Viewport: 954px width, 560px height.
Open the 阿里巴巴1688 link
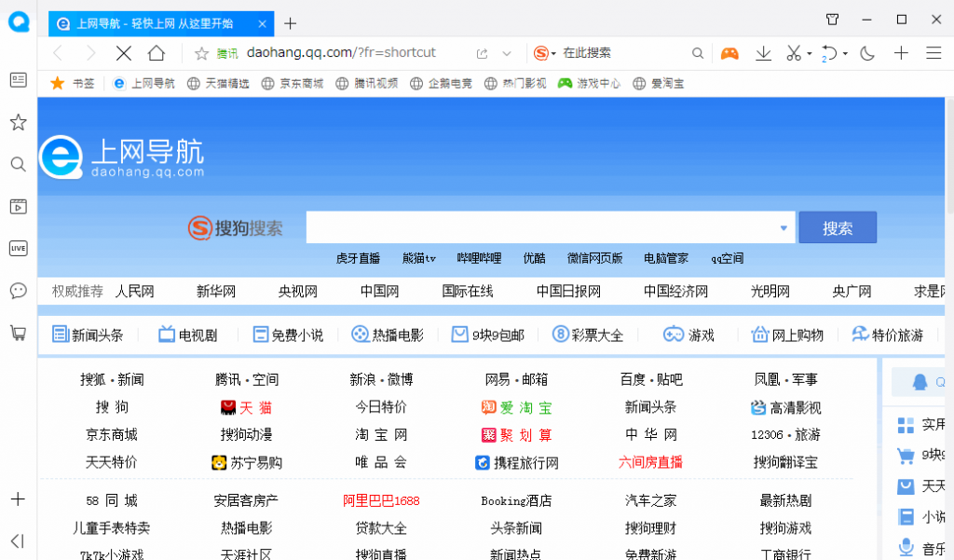point(381,500)
